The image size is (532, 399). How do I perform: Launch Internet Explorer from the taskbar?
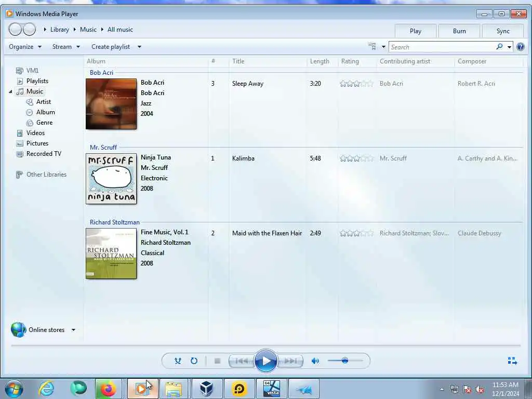click(46, 389)
